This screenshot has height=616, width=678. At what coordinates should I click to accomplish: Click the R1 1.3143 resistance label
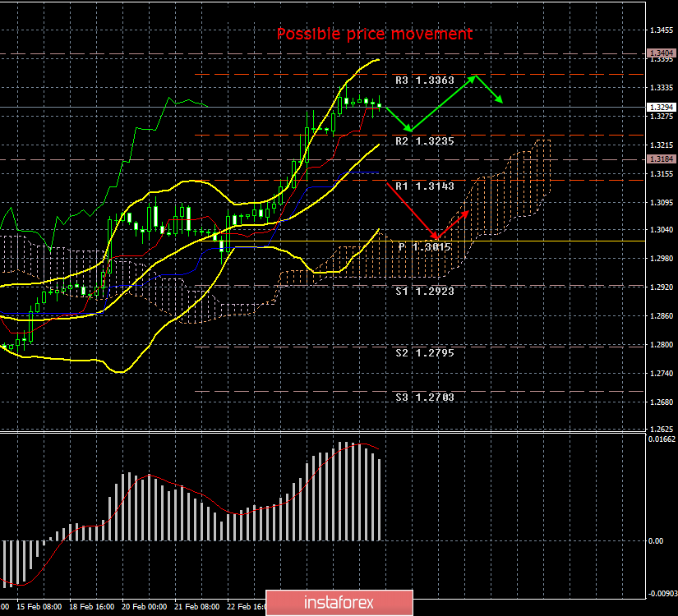[x=425, y=186]
